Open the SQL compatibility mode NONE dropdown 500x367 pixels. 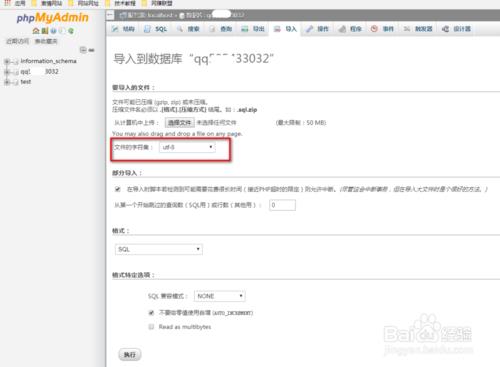point(220,296)
